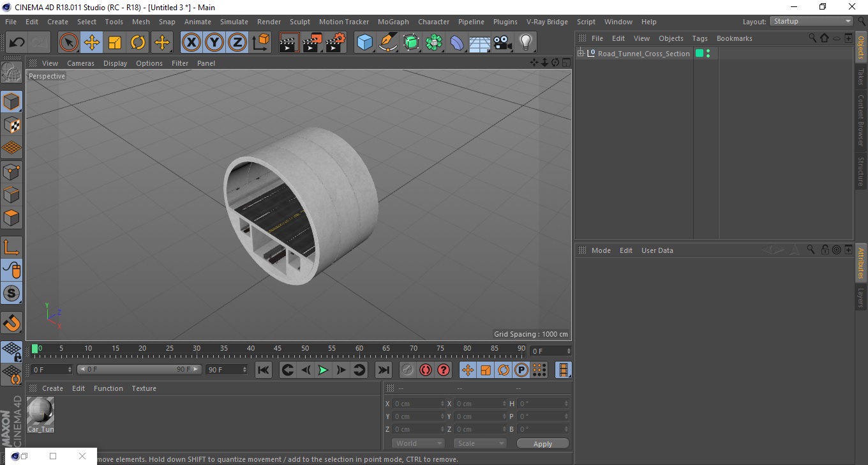Open viewport Cameras menu
868x465 pixels.
point(80,63)
